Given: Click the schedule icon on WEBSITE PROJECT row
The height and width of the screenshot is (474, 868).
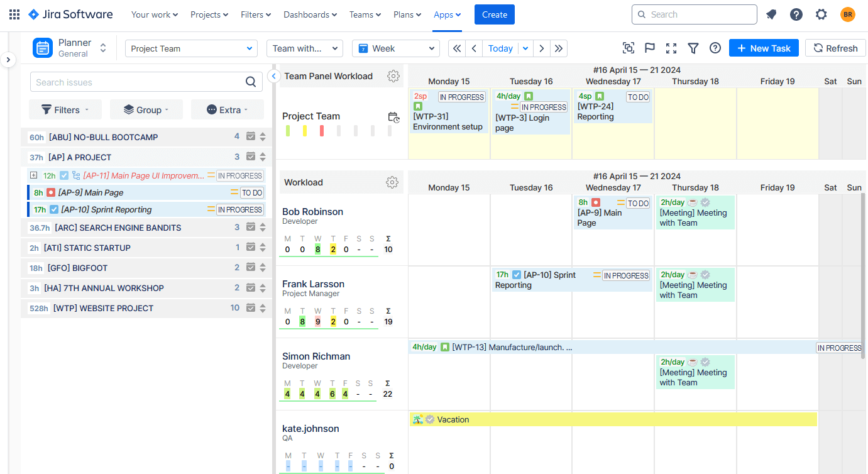Looking at the screenshot, I should tap(251, 307).
